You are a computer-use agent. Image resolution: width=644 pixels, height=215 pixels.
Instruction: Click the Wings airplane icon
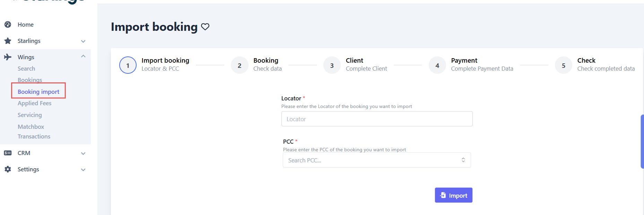(8, 57)
